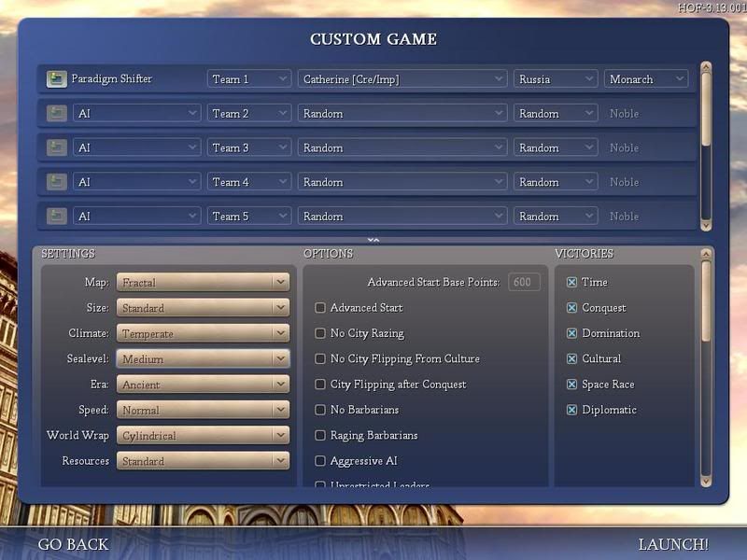
Task: Disable the Time victory condition
Action: pyautogui.click(x=571, y=283)
